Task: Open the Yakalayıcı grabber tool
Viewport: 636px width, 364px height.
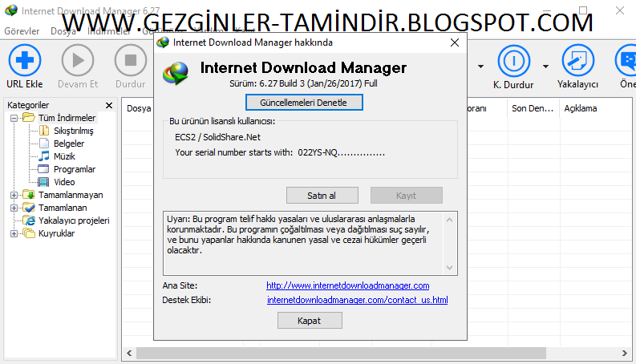Action: click(577, 60)
